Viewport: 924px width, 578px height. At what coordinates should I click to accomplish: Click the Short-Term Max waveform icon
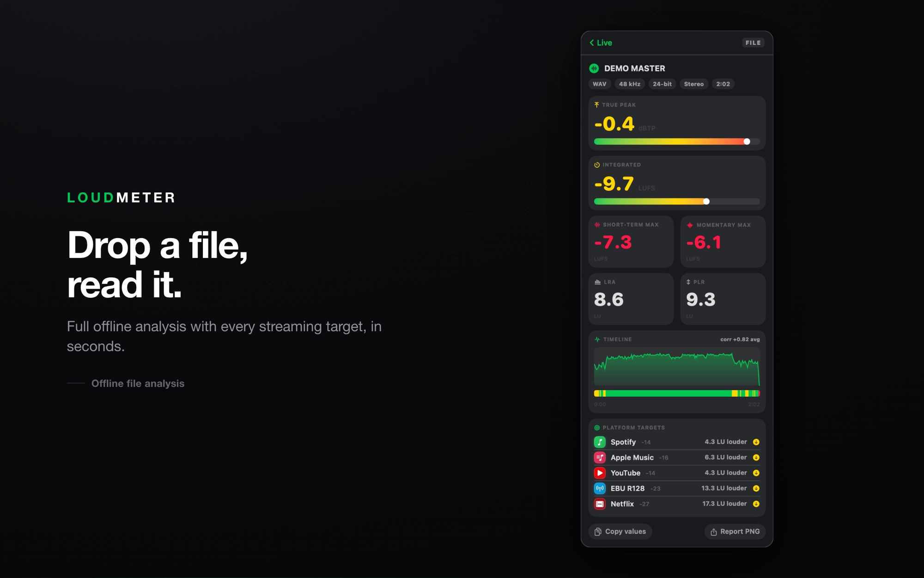(x=597, y=225)
